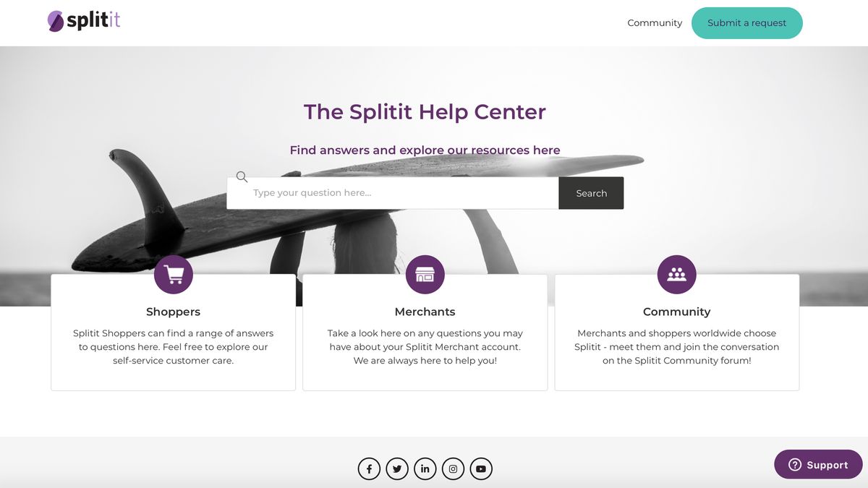Screen dimensions: 868x488
Task: Launch the Support help widget
Action: (x=818, y=465)
